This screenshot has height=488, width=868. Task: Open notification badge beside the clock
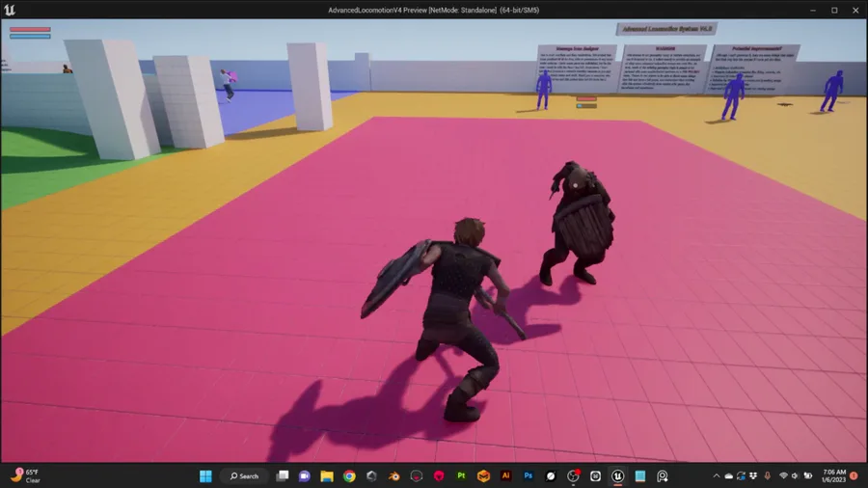854,475
